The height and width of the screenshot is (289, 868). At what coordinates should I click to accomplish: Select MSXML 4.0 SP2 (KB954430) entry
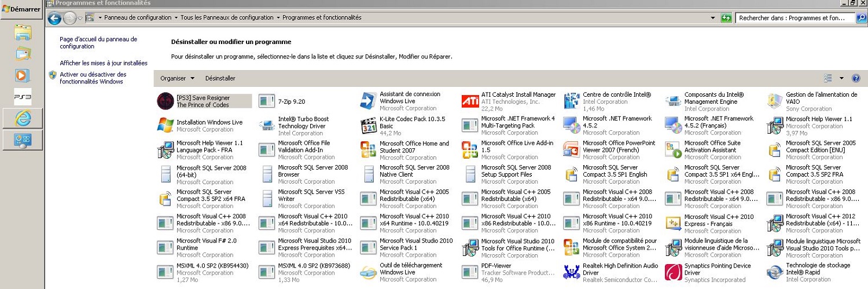[204, 272]
